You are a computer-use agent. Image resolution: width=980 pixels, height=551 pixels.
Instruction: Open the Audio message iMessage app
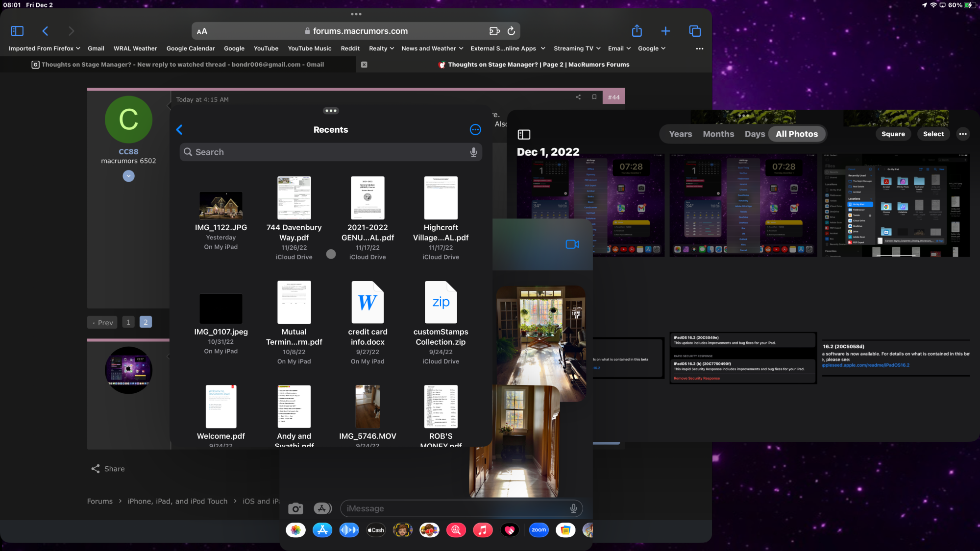[x=349, y=530]
